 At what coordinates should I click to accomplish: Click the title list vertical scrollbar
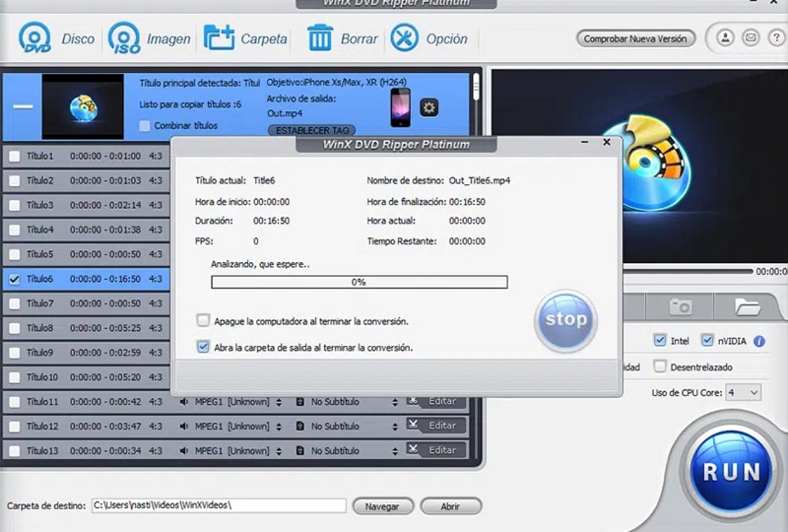(476, 88)
